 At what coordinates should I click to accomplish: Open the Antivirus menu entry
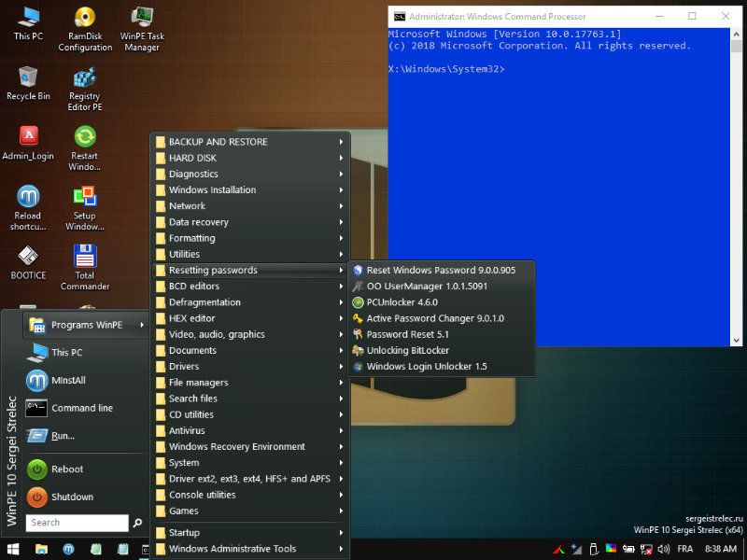click(250, 430)
